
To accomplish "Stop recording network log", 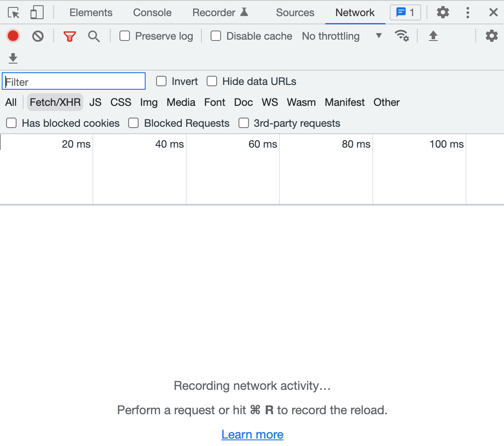I will 13,36.
